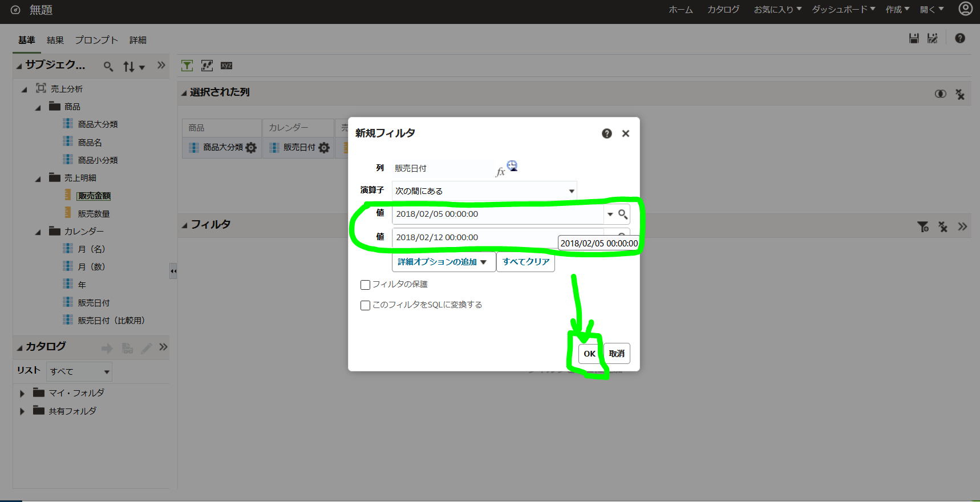The image size is (980, 502).
Task: Open first value dropdown arrow
Action: (x=610, y=214)
